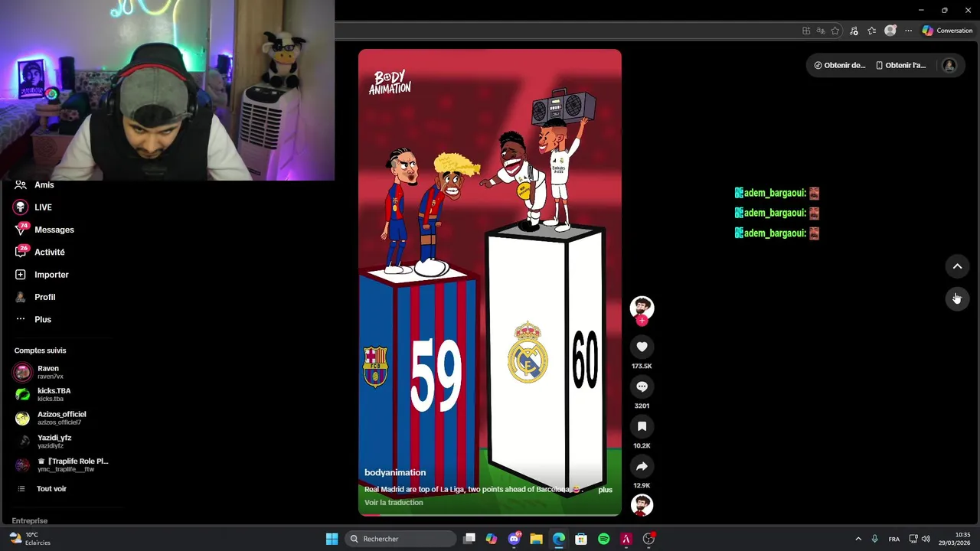Open weather widget 10°C Éclaircies
Viewport: 980px width, 551px height.
pos(30,539)
